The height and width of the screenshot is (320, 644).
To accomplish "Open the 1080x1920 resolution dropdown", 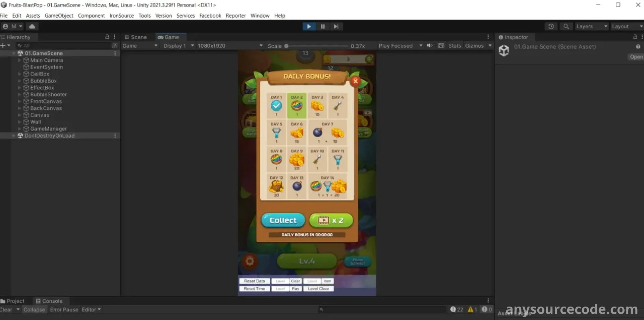I will coord(230,46).
